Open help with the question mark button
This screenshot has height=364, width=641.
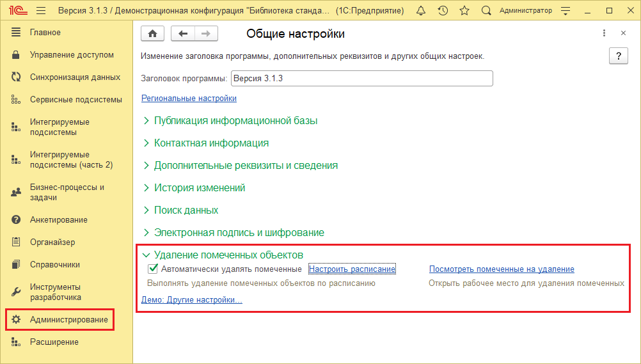click(x=619, y=56)
